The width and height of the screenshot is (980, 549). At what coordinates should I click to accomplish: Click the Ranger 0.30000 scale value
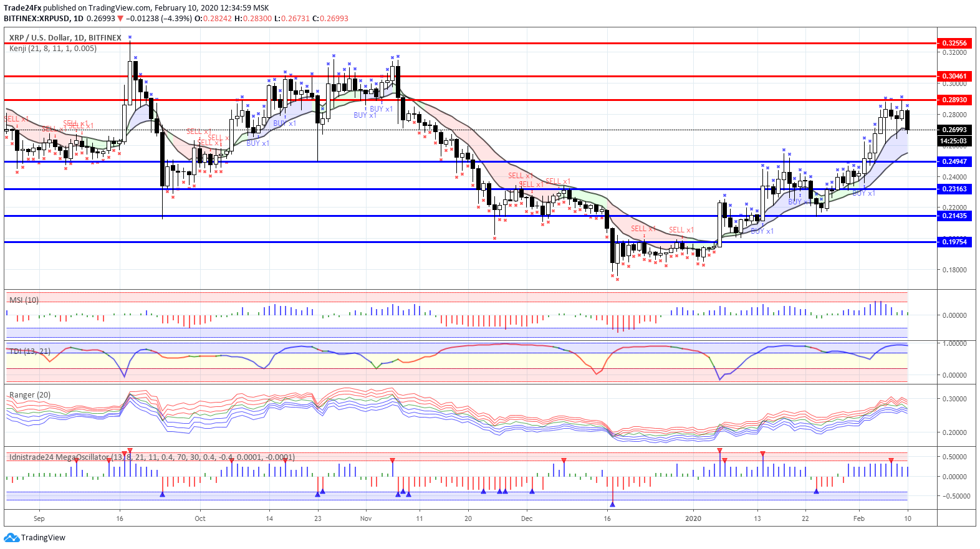click(x=954, y=399)
